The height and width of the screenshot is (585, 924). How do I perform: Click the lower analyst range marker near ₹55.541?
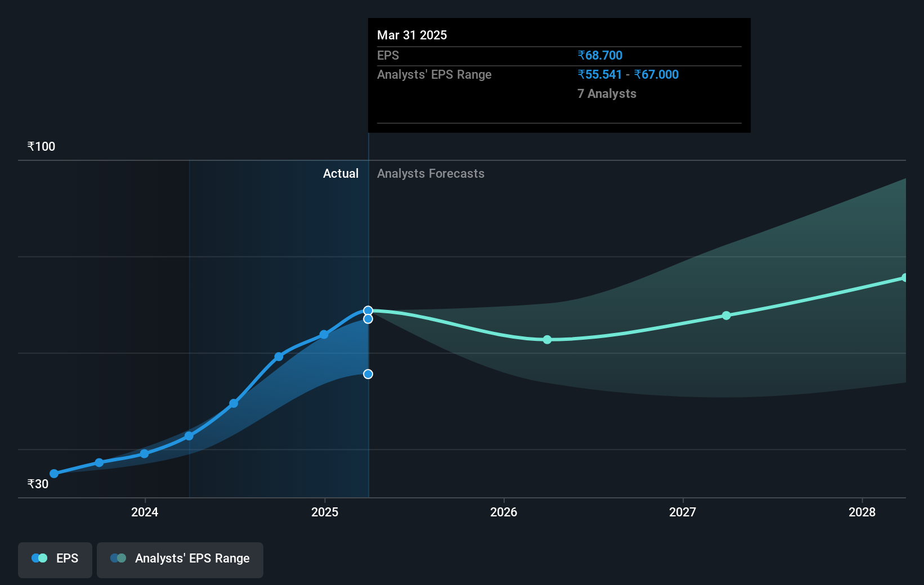(368, 374)
